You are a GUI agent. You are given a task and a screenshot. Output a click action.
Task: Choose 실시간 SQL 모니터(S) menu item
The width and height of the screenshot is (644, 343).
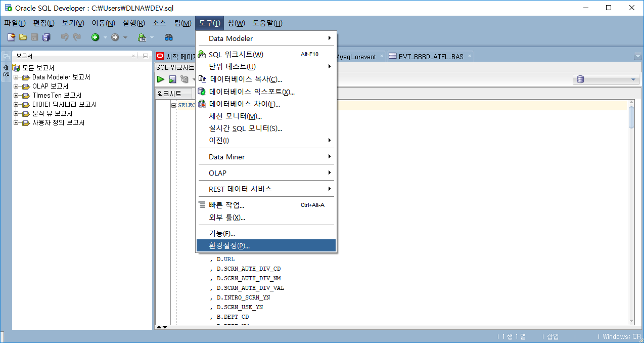click(x=266, y=128)
